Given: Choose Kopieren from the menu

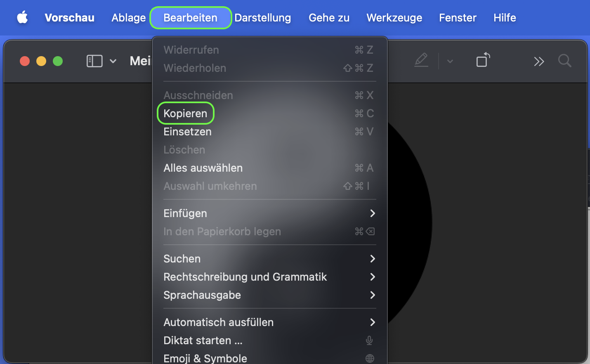Looking at the screenshot, I should (186, 113).
